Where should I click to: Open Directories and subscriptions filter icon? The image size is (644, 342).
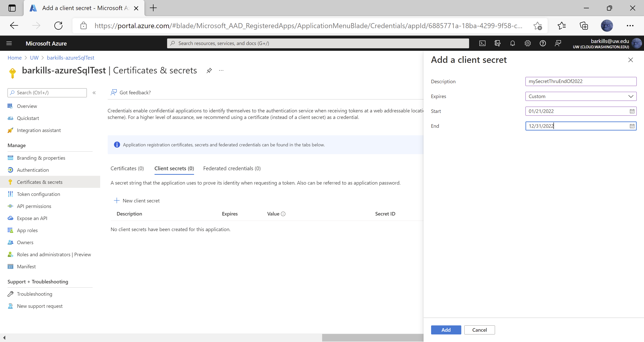tap(497, 43)
